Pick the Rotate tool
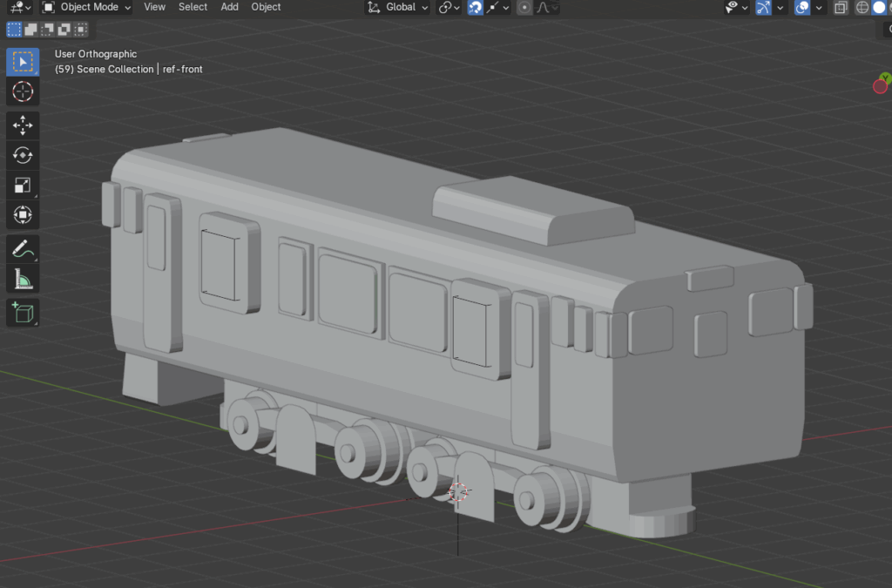This screenshot has height=588, width=892. pos(23,155)
